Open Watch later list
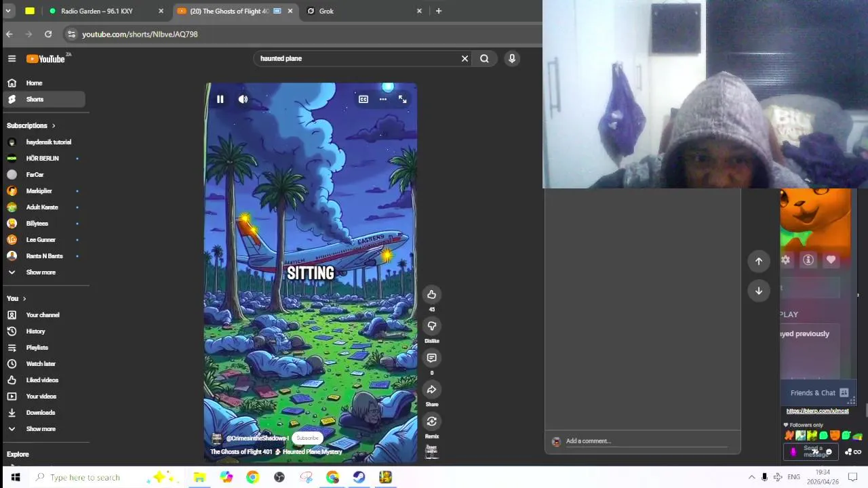Screen dimensions: 868x488 [43, 364]
